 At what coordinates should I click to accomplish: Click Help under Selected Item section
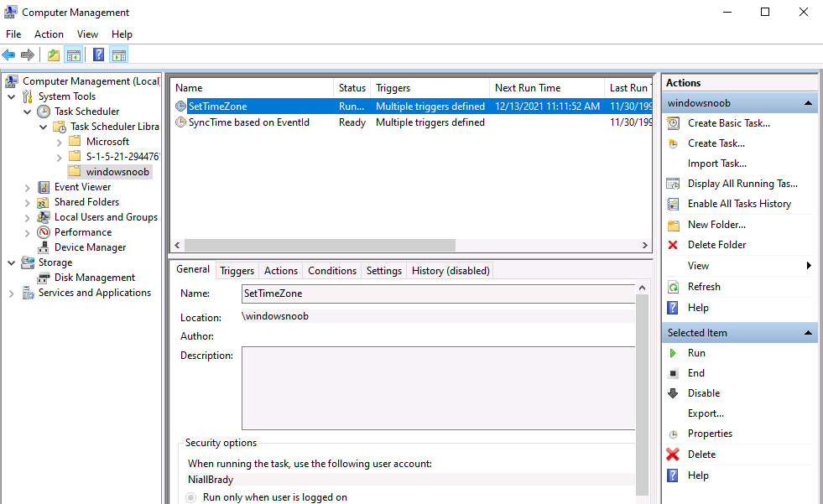pos(698,475)
